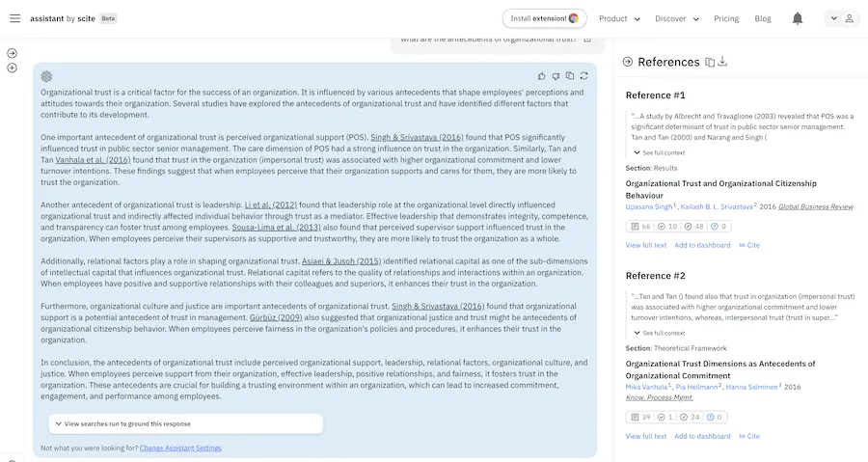Click the assistant by scite logo

tap(63, 18)
